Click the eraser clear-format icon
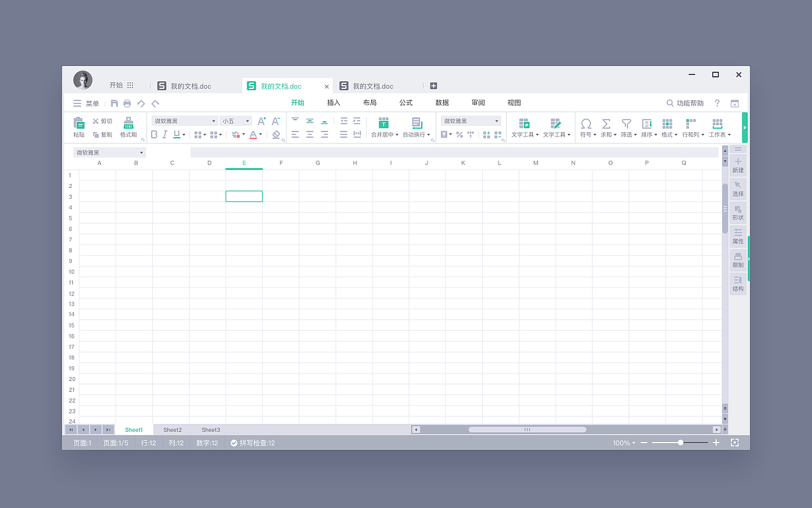The height and width of the screenshot is (508, 812). pos(276,135)
